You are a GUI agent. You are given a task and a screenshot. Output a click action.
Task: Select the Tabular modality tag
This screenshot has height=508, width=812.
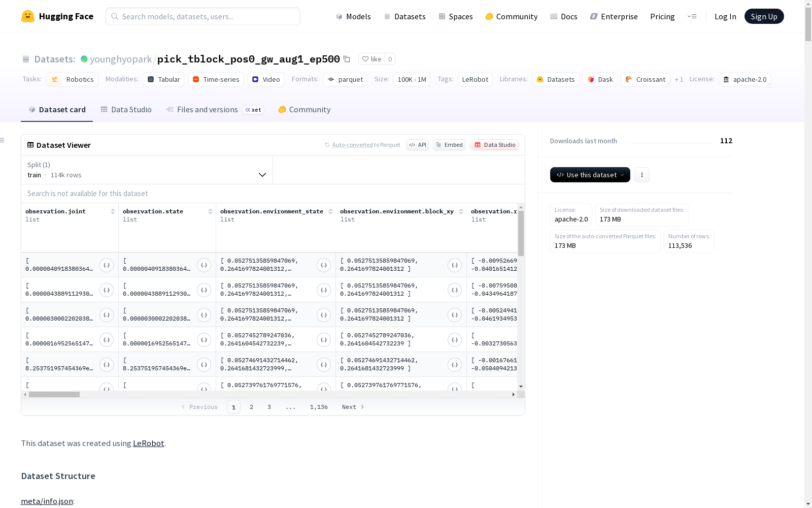point(164,79)
